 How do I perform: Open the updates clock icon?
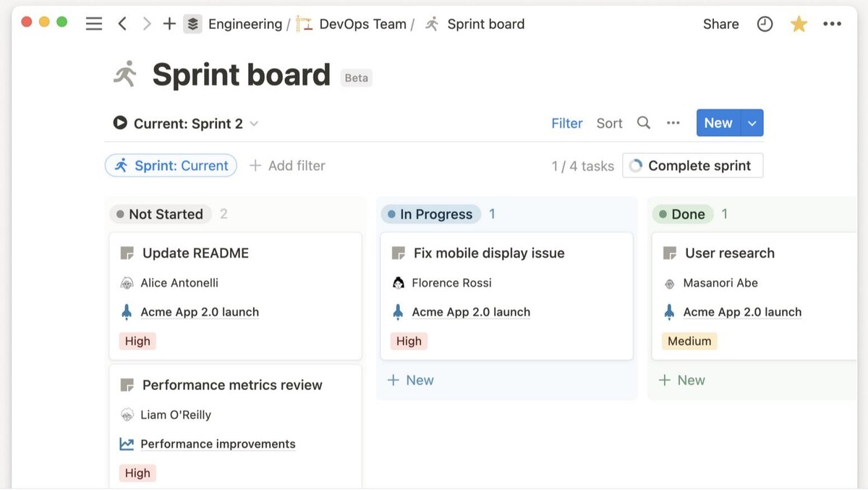tap(765, 24)
